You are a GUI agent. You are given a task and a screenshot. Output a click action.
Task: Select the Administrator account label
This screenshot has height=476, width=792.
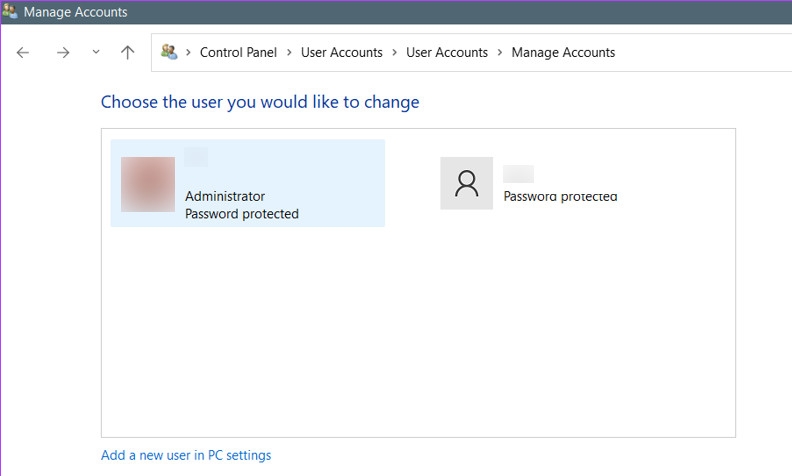tap(225, 197)
